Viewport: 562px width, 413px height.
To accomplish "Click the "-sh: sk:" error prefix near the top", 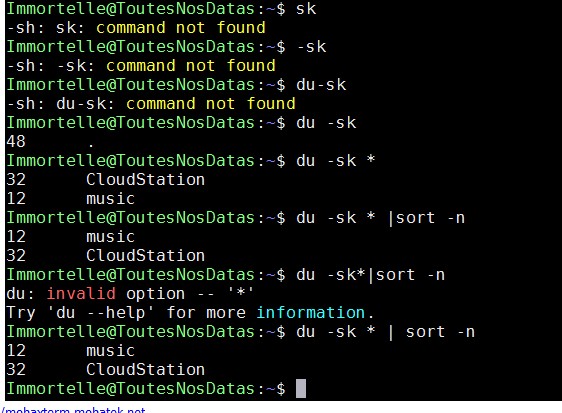I will pos(46,28).
